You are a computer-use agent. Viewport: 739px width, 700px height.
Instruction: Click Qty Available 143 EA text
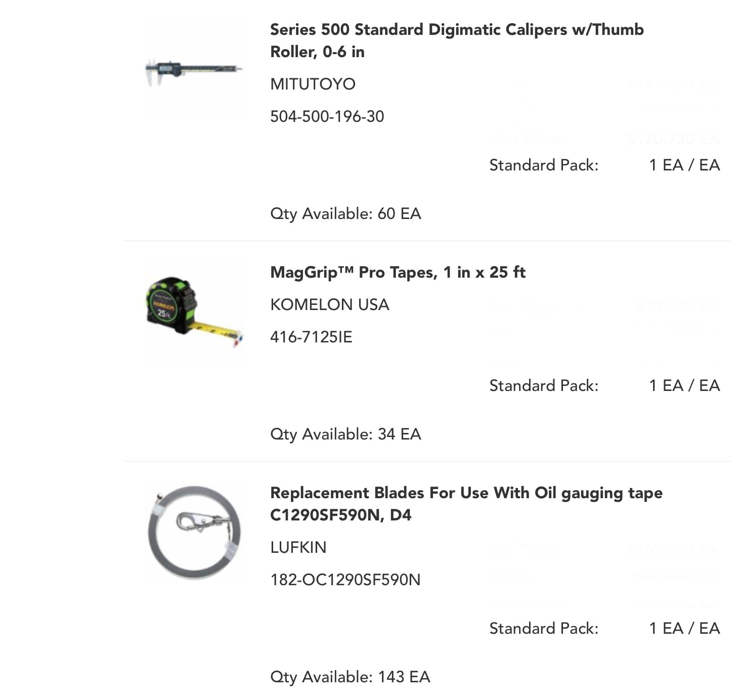pyautogui.click(x=350, y=677)
